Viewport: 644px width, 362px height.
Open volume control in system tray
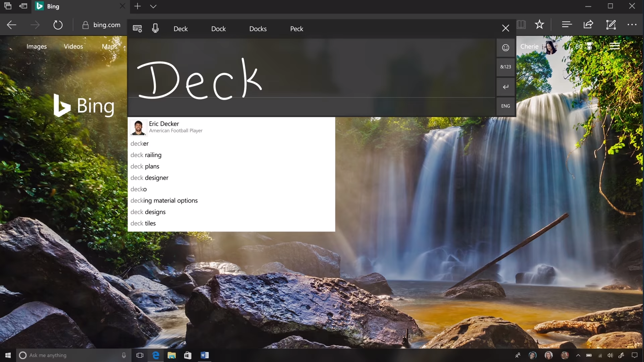point(610,355)
